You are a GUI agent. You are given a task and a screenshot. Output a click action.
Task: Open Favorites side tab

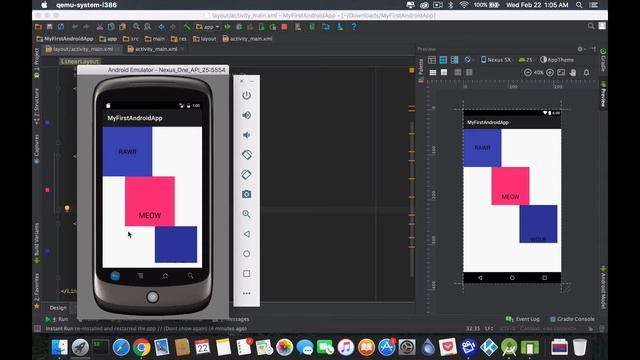point(37,290)
